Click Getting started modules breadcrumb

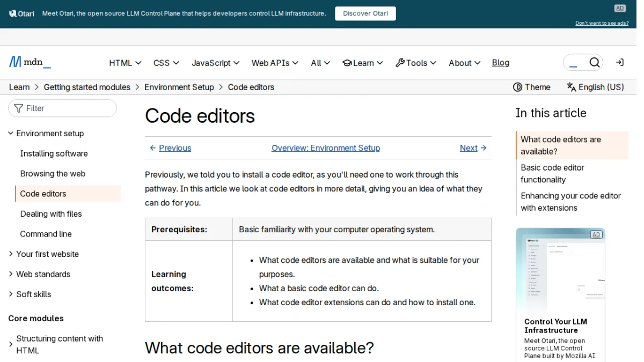tap(87, 87)
